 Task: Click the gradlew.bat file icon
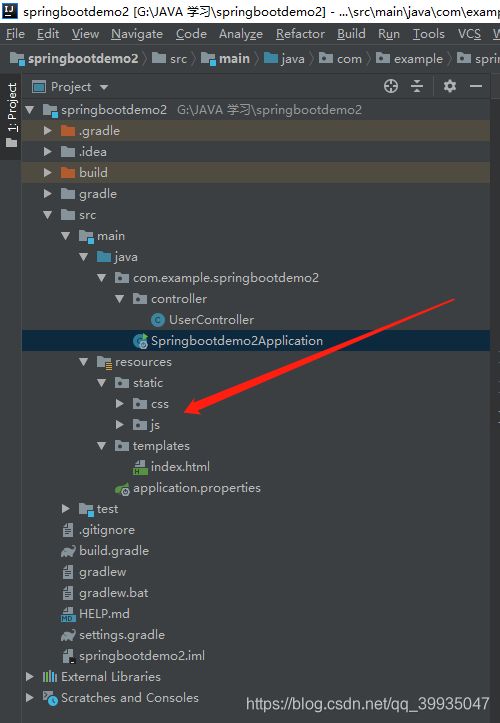coord(68,593)
